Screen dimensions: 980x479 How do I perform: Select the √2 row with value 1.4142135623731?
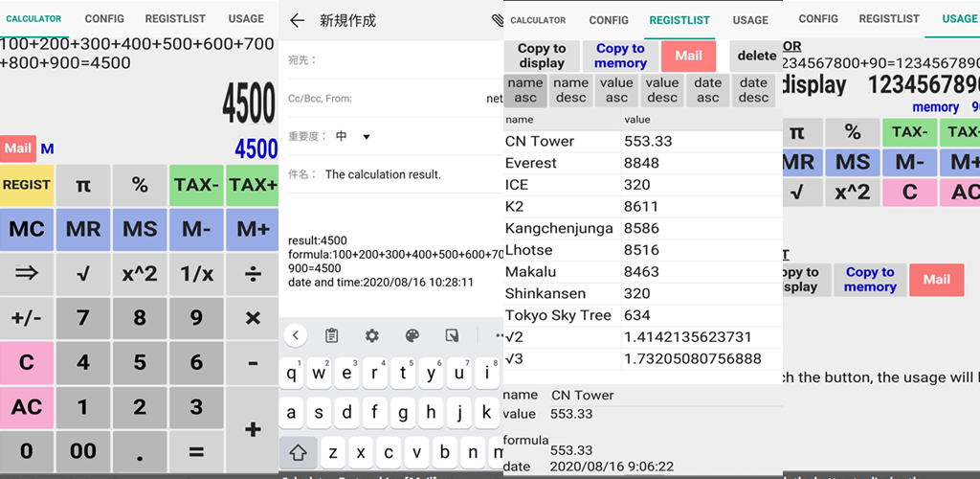(x=643, y=337)
